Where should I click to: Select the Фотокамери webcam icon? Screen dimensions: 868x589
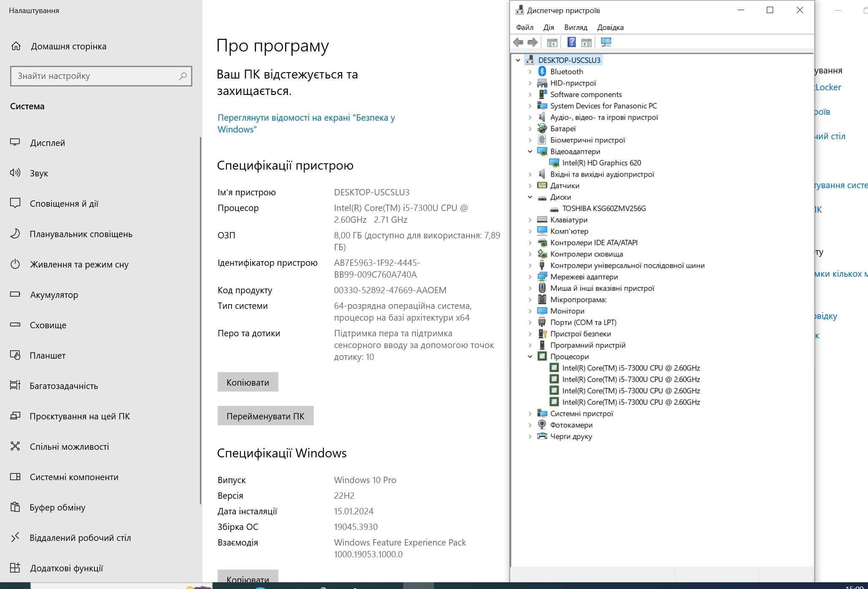[x=542, y=425]
